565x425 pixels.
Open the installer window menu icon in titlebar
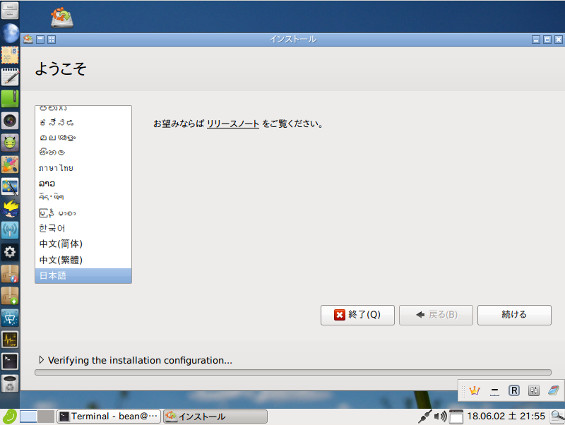[x=28, y=39]
